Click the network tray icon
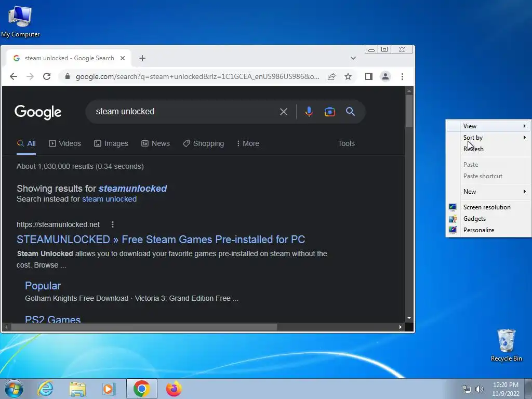 pos(467,389)
